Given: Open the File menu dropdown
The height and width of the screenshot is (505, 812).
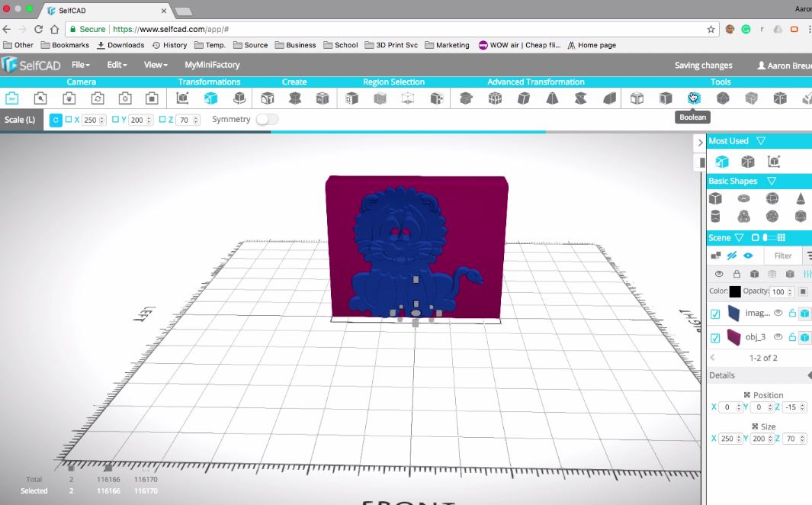Looking at the screenshot, I should 80,65.
